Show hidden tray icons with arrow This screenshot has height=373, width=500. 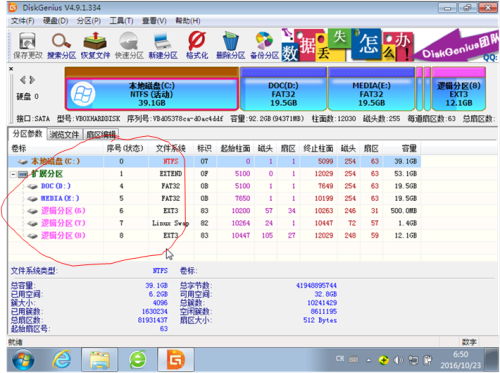(x=369, y=360)
